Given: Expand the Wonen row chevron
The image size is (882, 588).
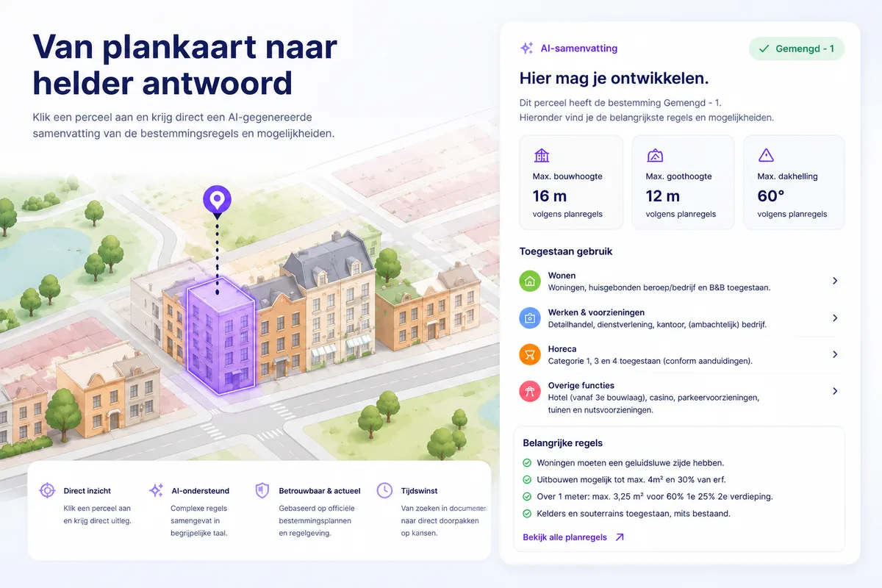Looking at the screenshot, I should [835, 281].
